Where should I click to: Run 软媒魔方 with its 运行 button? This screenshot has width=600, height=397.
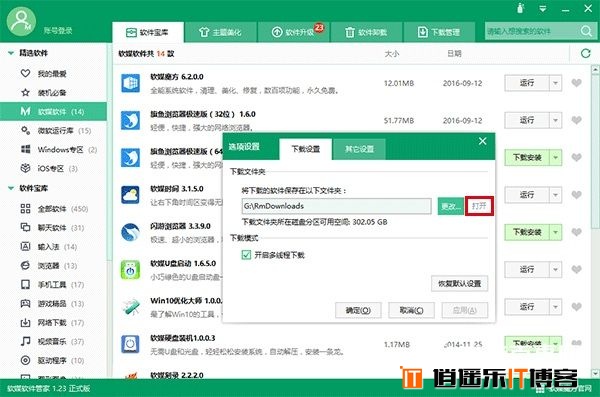527,83
